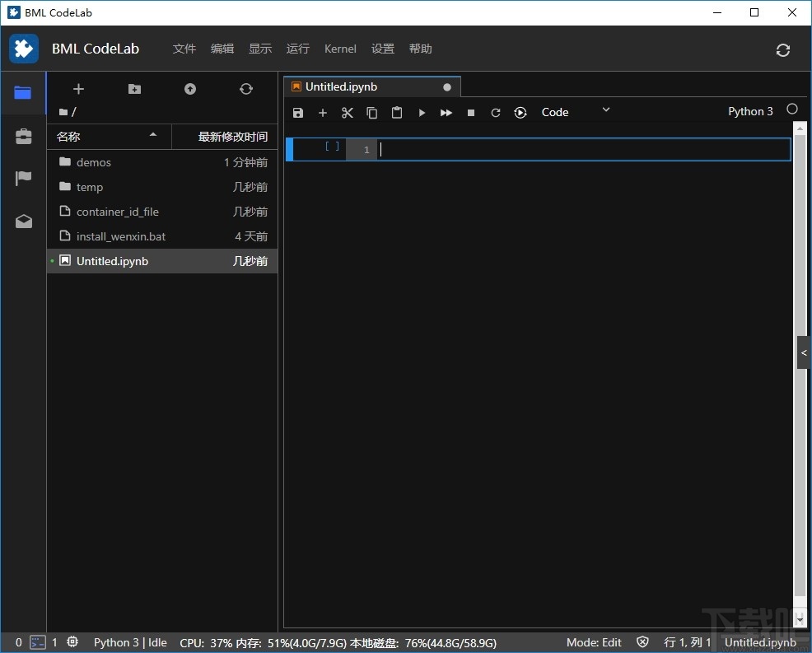Copy the current notebook cell
812x653 pixels.
tap(371, 113)
